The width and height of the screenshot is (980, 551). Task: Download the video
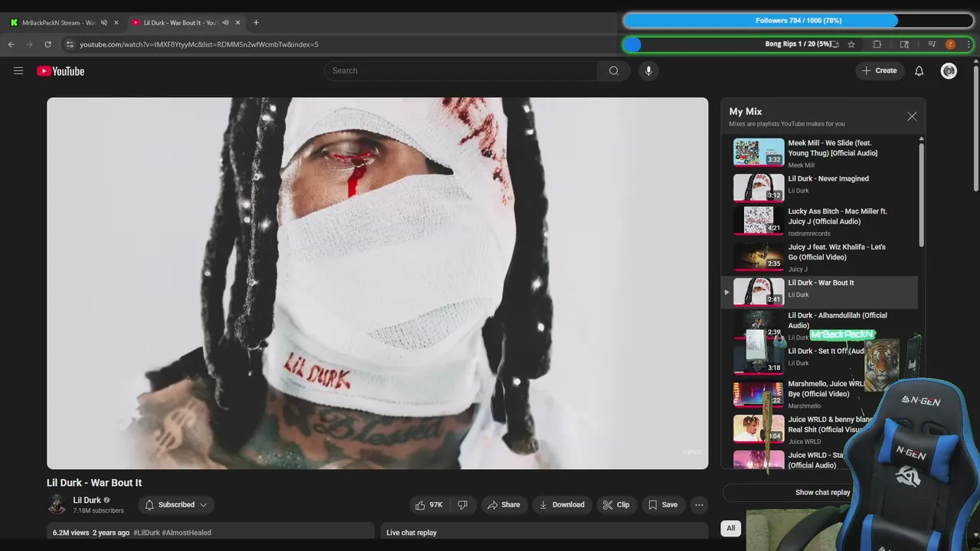(562, 505)
